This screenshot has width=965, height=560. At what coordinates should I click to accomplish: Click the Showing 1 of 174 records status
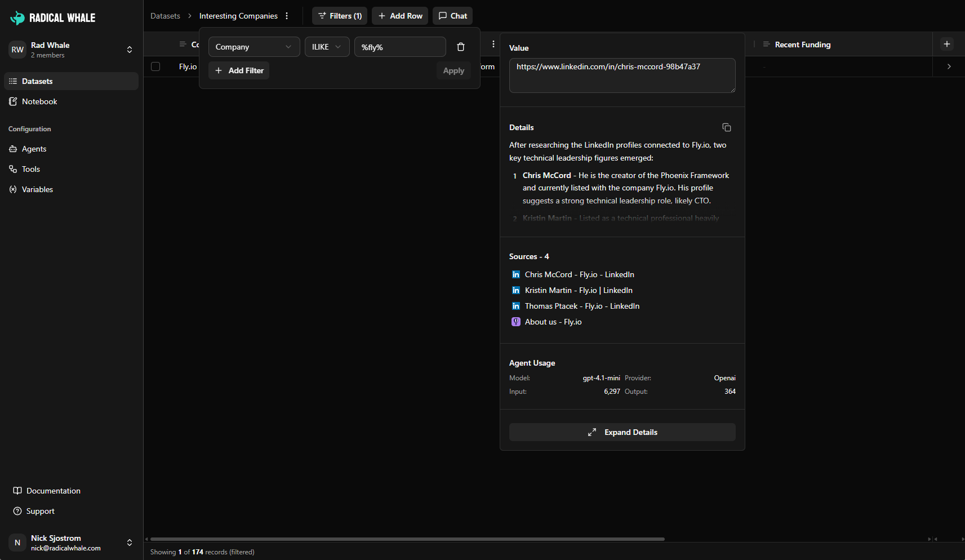(x=202, y=552)
